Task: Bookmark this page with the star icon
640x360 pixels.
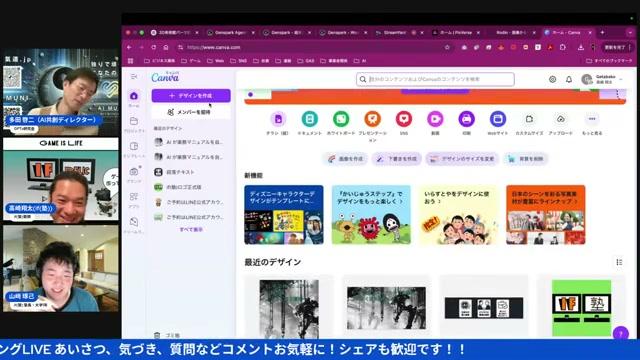Action: click(447, 47)
